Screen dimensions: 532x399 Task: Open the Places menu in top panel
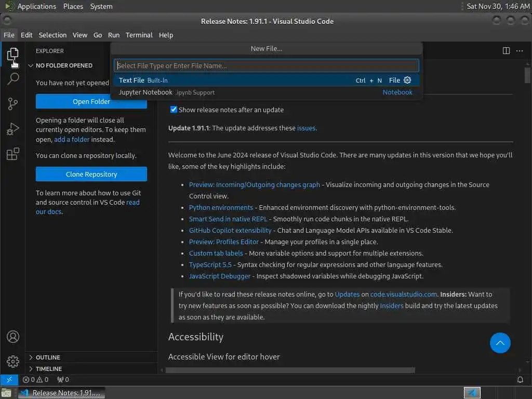pos(73,6)
